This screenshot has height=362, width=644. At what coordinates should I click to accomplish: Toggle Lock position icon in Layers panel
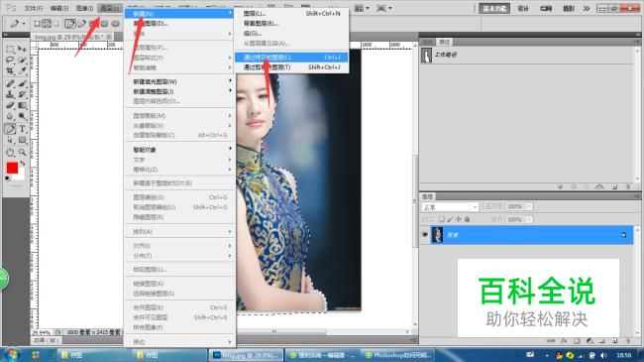[x=459, y=219]
